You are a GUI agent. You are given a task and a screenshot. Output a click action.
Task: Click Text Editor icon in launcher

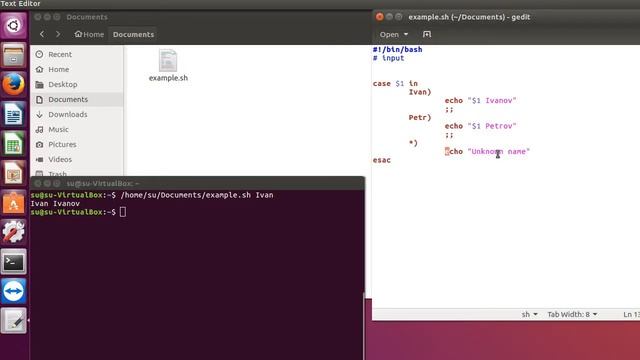tap(13, 321)
